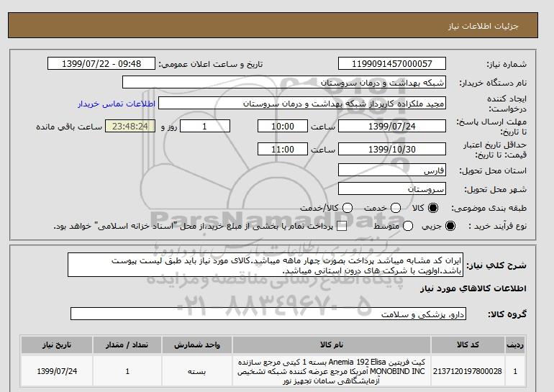Click the طبقه بندی موضوعی label
This screenshot has width=554, height=392.
coord(489,208)
